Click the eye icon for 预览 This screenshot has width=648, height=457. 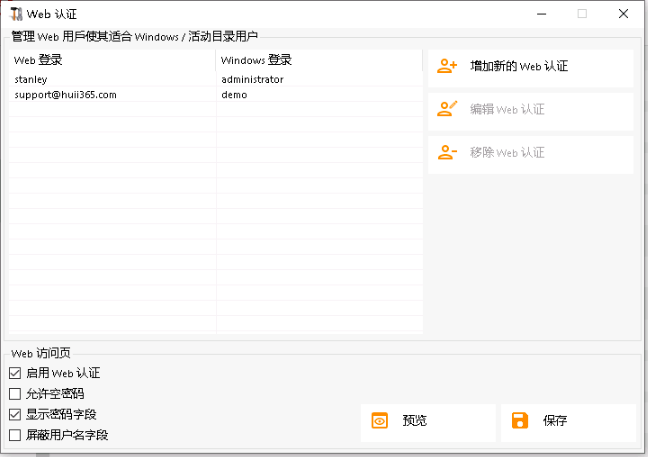(379, 421)
